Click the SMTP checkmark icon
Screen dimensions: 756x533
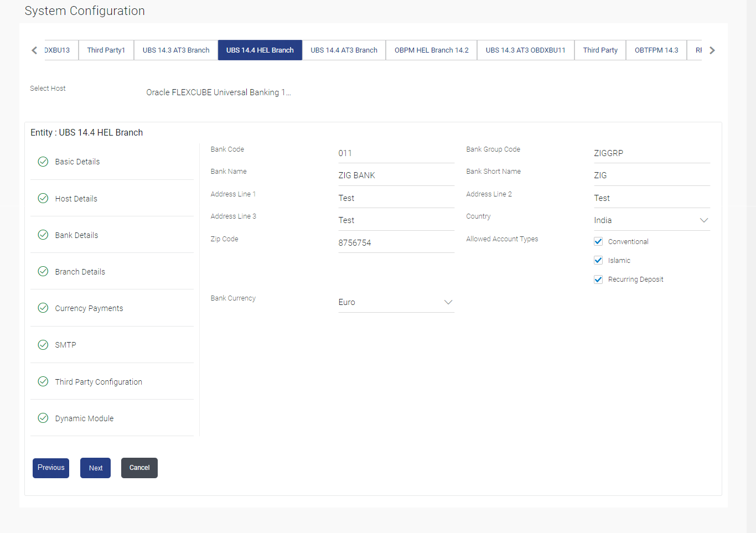pos(43,345)
